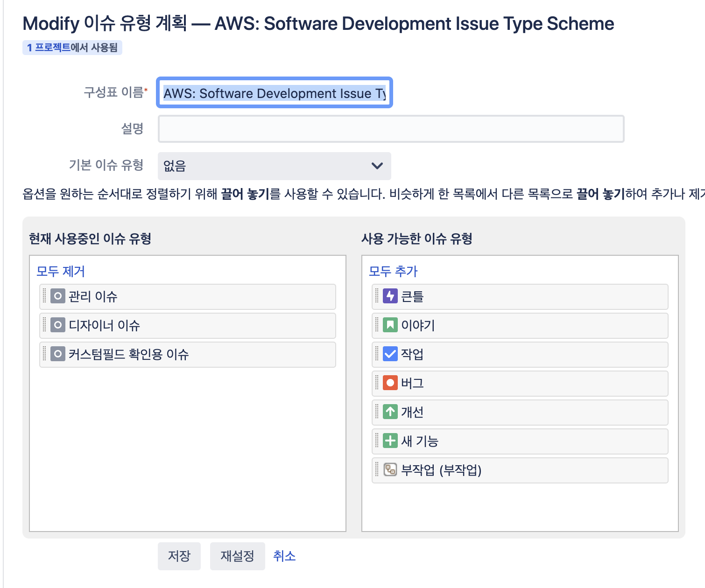Grab drag handle of 커스텀필드 확인용 이슈
The width and height of the screenshot is (705, 588).
(x=44, y=354)
